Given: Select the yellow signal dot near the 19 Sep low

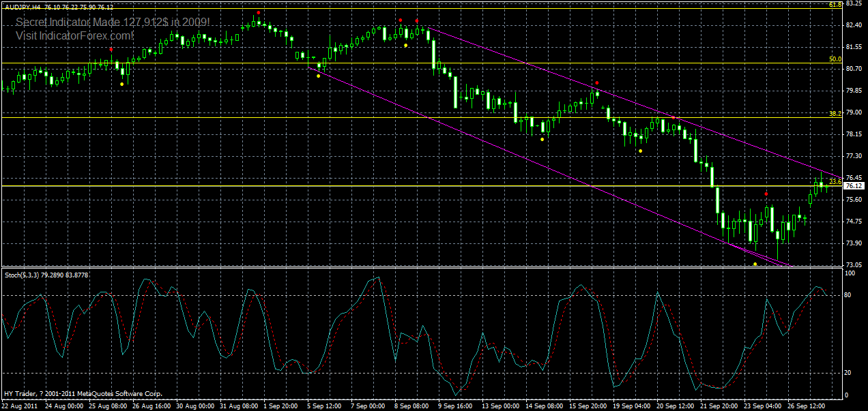Looking at the screenshot, I should (640, 151).
